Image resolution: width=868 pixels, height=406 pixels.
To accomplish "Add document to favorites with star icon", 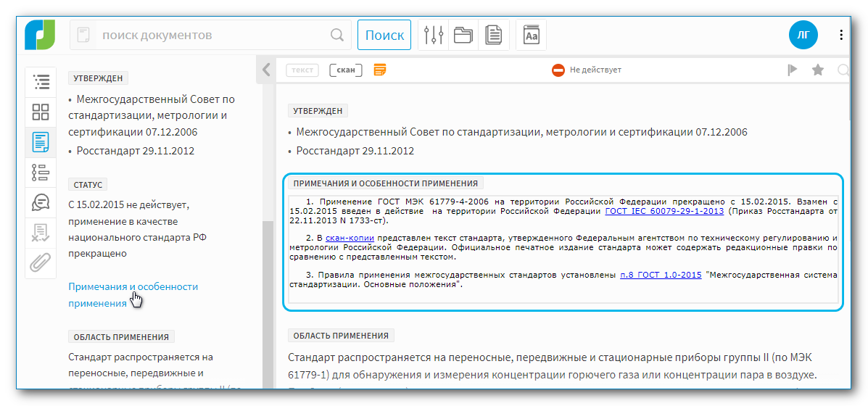I will (818, 70).
